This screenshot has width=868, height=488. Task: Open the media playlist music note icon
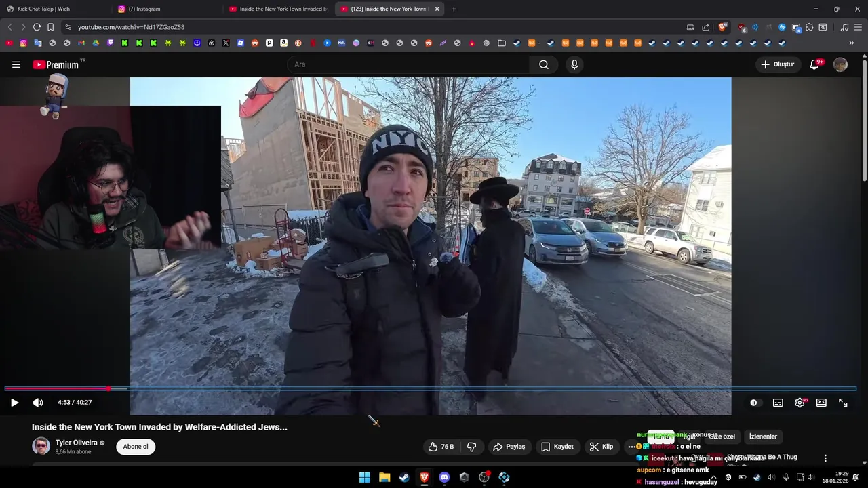[x=844, y=27]
